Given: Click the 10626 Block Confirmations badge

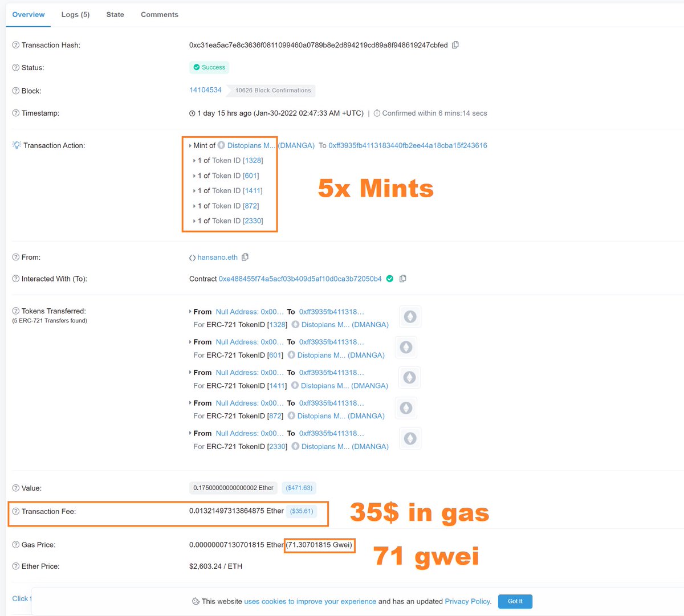Looking at the screenshot, I should 272,91.
